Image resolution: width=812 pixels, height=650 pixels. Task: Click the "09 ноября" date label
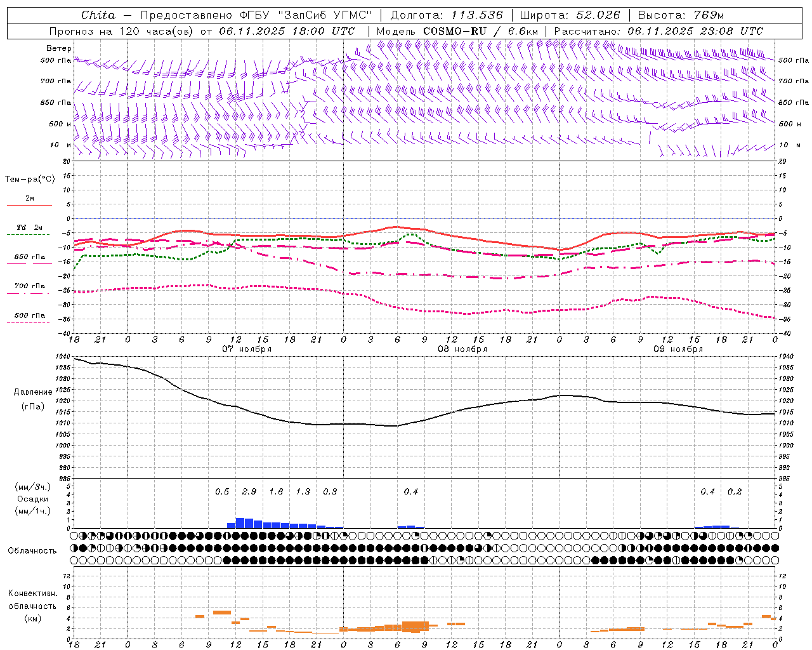678,349
